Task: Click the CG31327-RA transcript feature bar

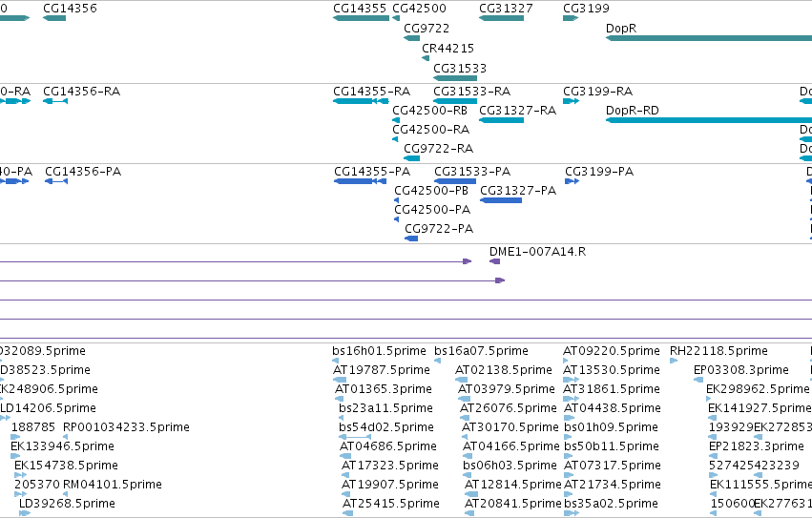Action: (x=501, y=120)
